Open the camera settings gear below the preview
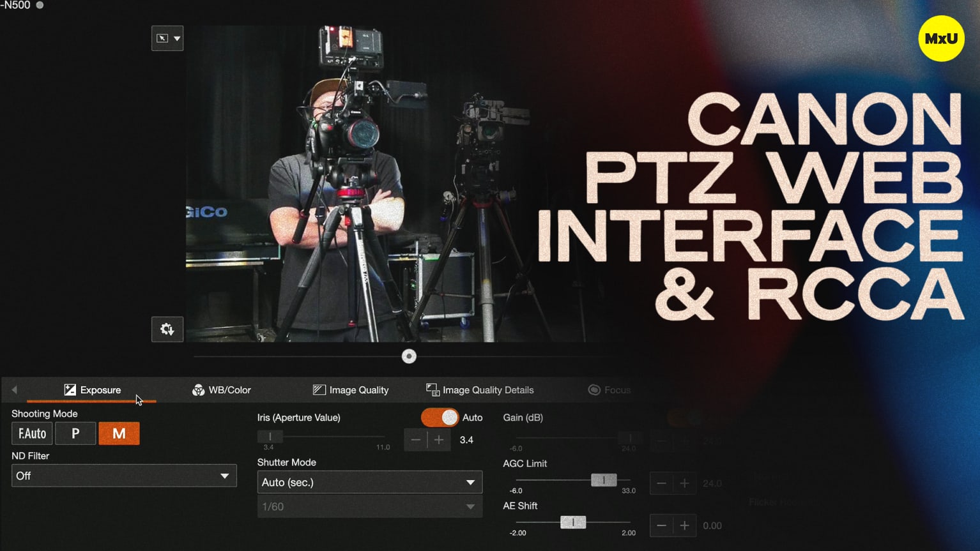980x551 pixels. 167,329
